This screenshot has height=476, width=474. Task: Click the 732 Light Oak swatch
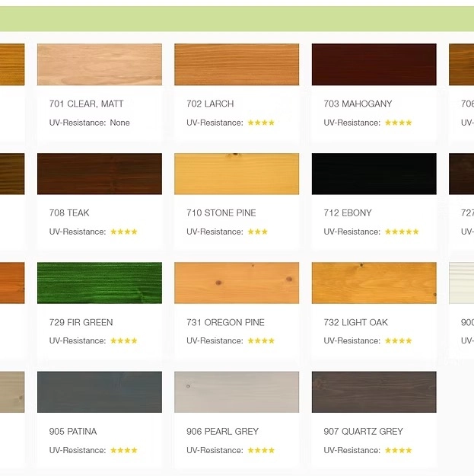[374, 283]
